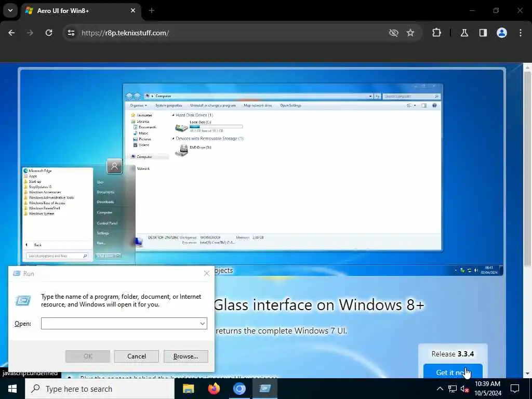Click inside the Run dialog Open field

click(x=121, y=323)
